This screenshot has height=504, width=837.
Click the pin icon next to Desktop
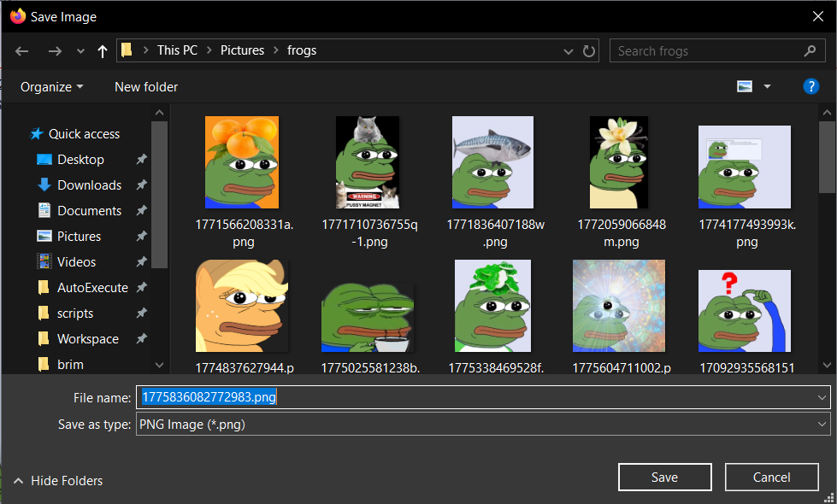(141, 160)
